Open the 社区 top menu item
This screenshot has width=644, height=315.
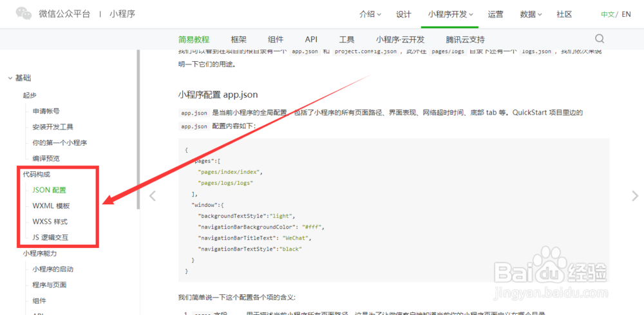(x=564, y=14)
